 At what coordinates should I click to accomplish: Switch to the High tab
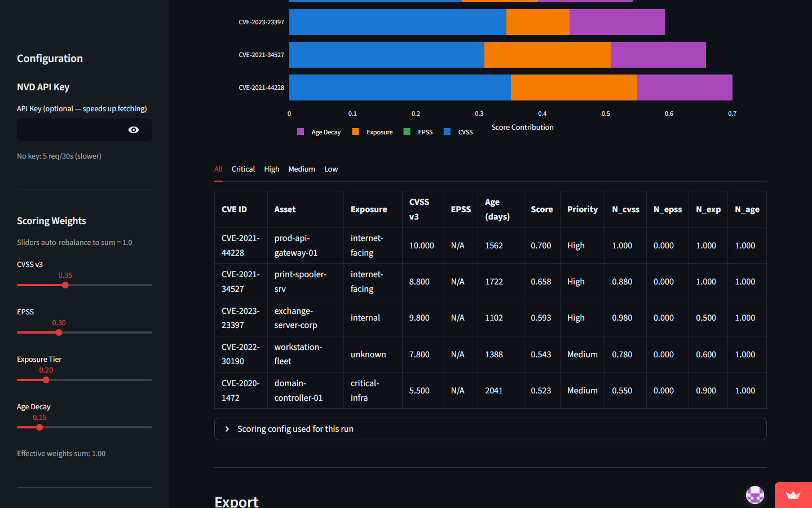(x=271, y=169)
